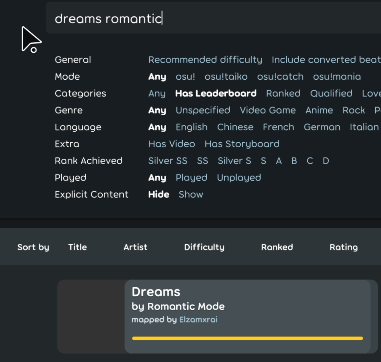
Task: Choose Anime genre filter
Action: [319, 110]
